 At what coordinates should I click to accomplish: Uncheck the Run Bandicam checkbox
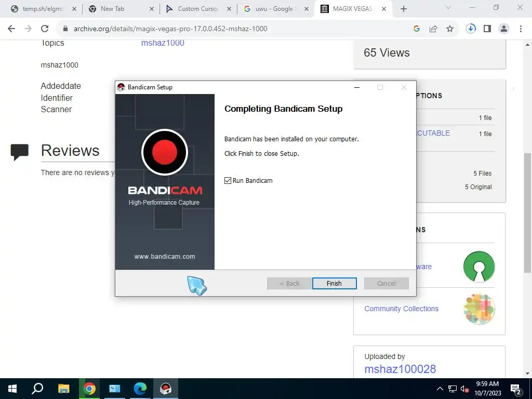(228, 180)
